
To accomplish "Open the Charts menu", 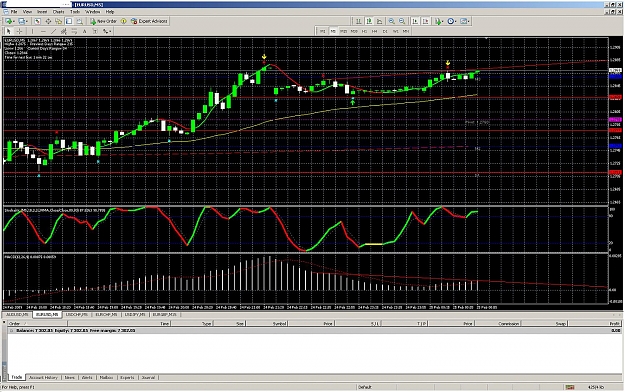I will click(59, 12).
